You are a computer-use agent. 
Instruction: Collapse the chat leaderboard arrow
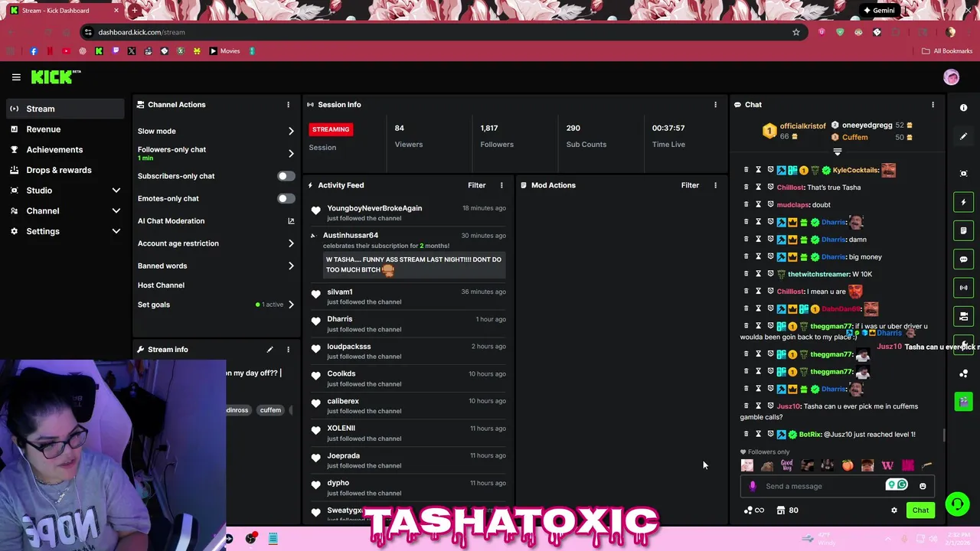coord(837,152)
